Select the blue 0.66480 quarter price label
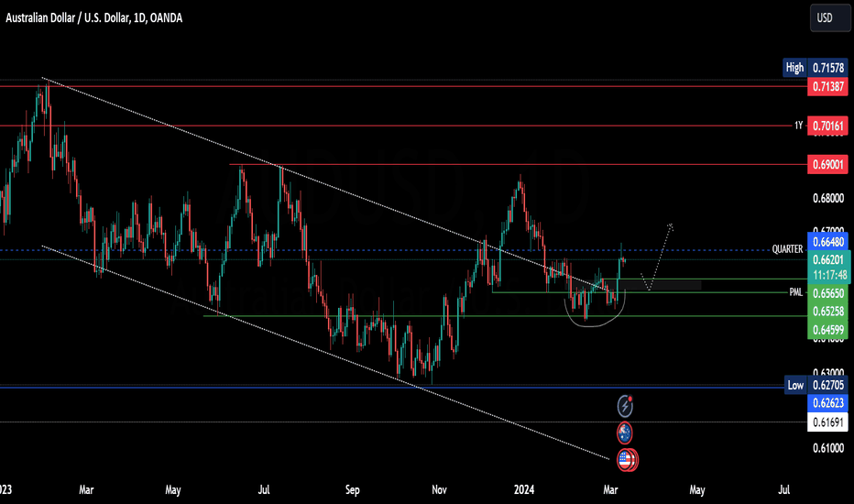This screenshot has width=854, height=504. point(827,242)
